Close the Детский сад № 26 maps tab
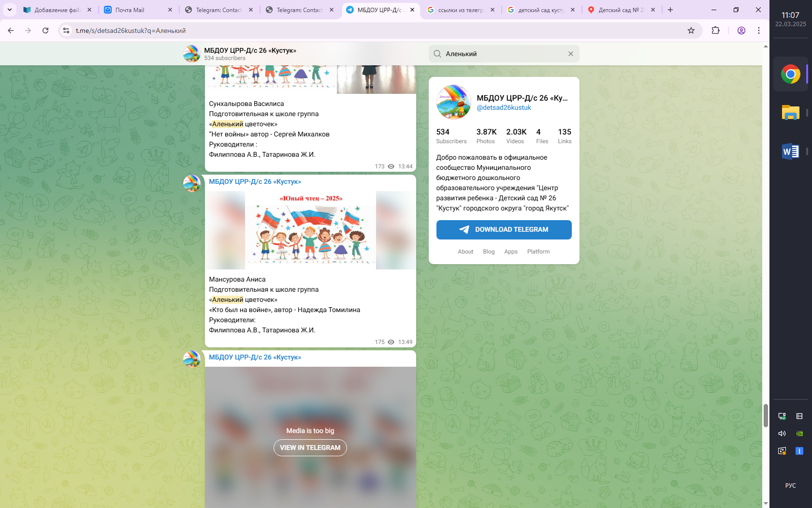Viewport: 812px width, 508px height. coord(653,10)
